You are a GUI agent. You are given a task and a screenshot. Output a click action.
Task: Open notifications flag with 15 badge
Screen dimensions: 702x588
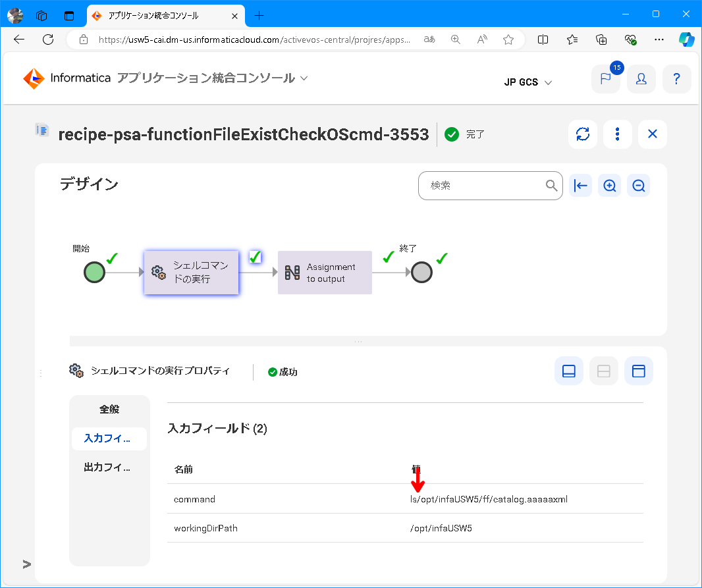coord(606,79)
